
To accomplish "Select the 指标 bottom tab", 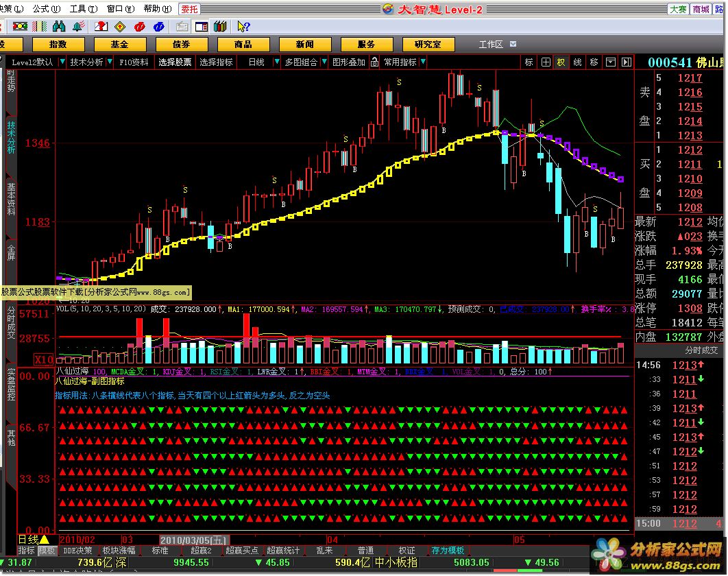I will tap(27, 551).
